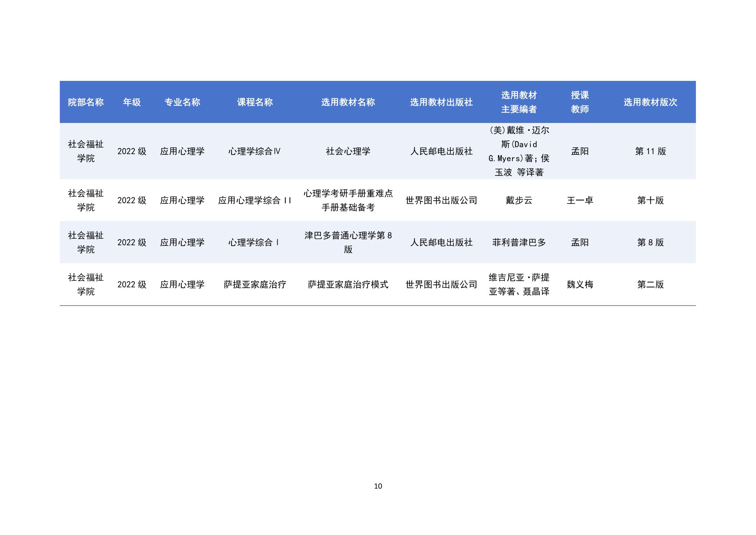
Task: Select 人民邮电出版社 in 社会心理学 row
Action: [x=441, y=151]
